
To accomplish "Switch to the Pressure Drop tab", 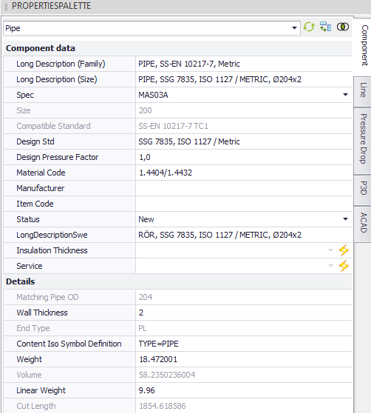I will click(x=363, y=140).
